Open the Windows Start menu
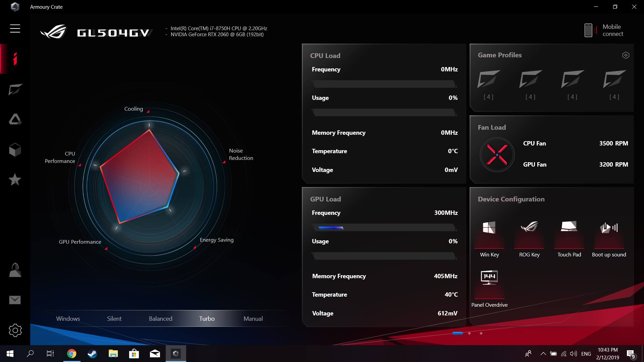The width and height of the screenshot is (644, 362). pos(10,354)
